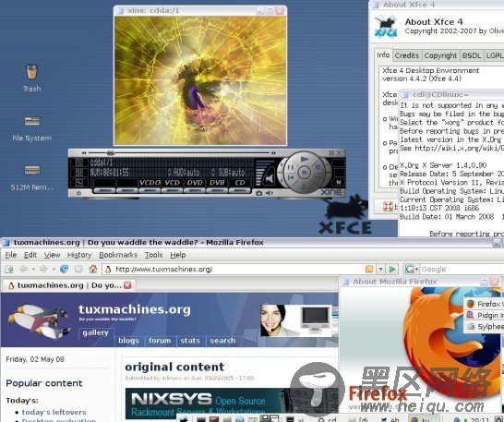The width and height of the screenshot is (504, 422).
Task: Click green Go arrow button
Action: (x=392, y=269)
